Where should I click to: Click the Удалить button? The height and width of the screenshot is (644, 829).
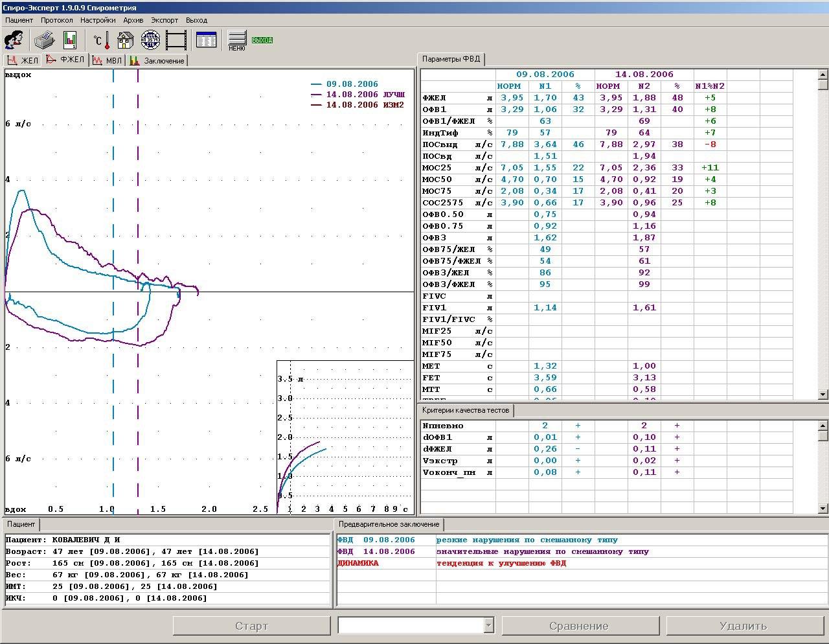pyautogui.click(x=743, y=626)
